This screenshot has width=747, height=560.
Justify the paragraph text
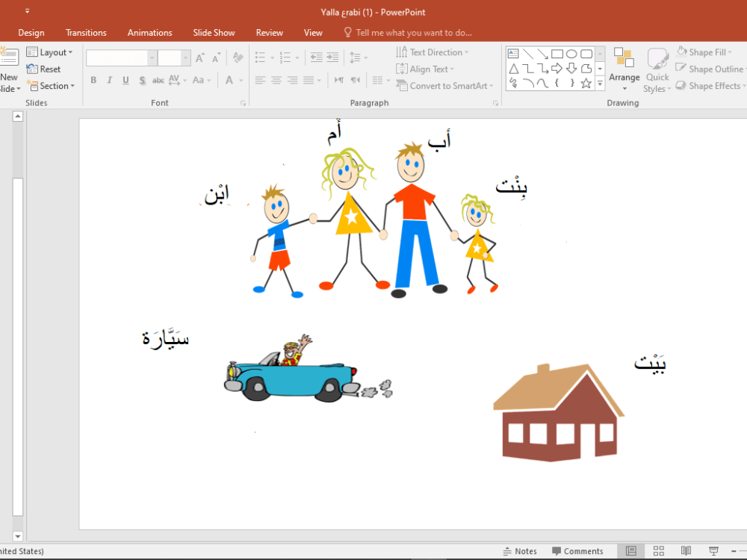coord(309,80)
